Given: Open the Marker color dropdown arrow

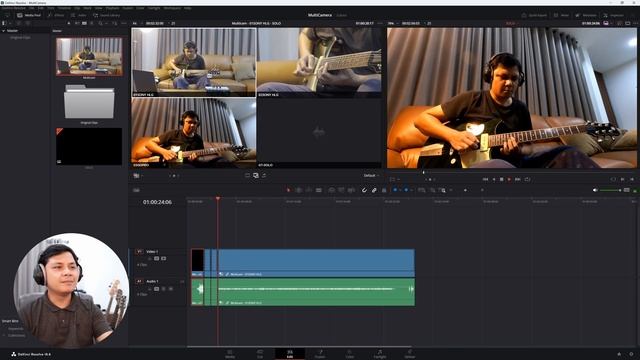Looking at the screenshot, I should 412,190.
